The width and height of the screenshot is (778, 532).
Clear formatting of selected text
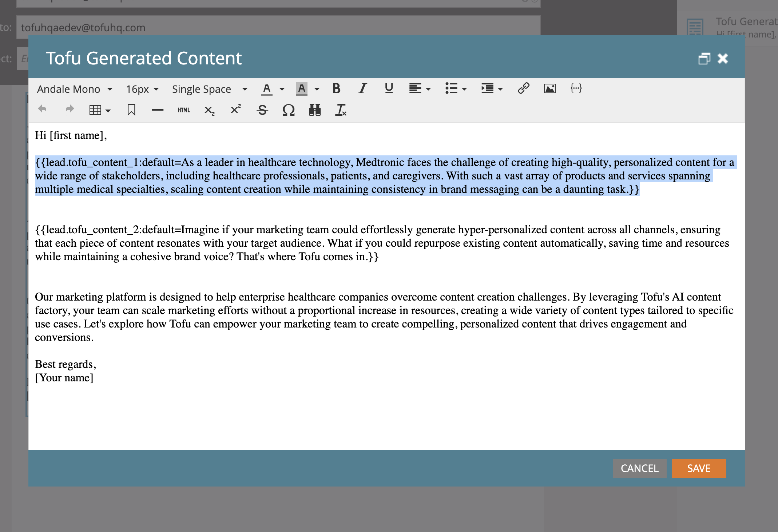coord(341,110)
